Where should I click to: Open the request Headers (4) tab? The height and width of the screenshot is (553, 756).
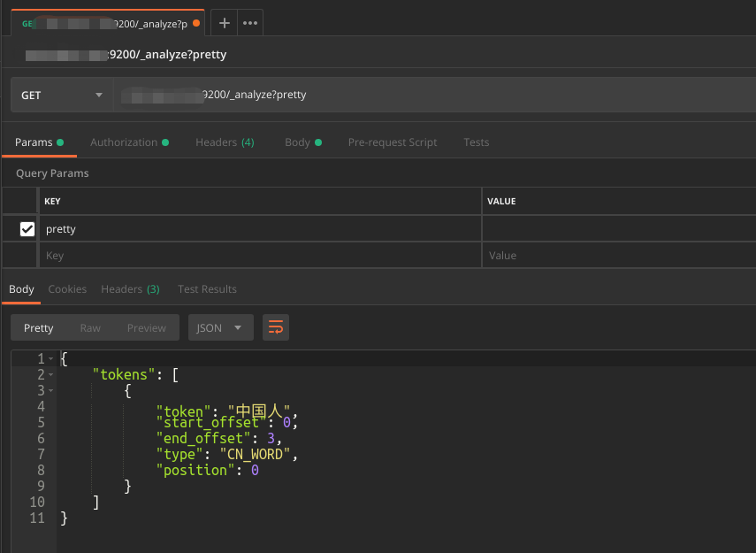point(225,142)
